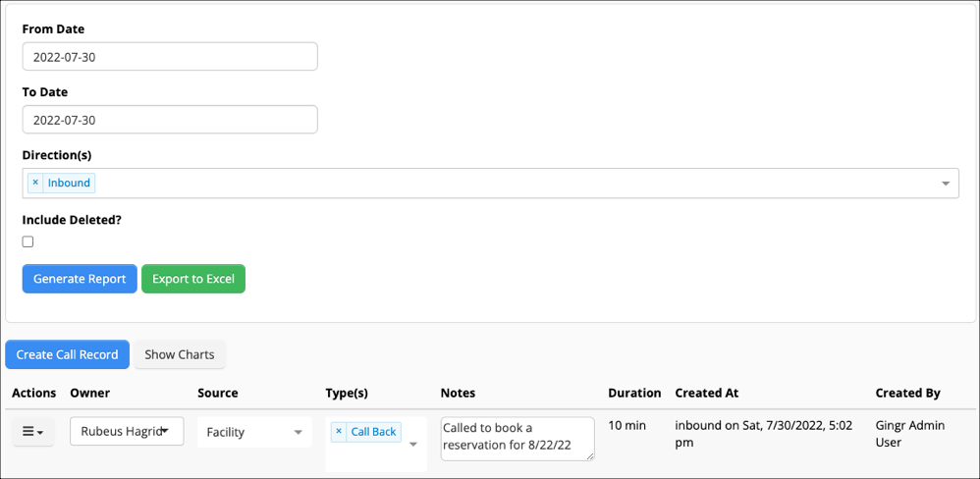Click the Show Charts button

click(180, 354)
